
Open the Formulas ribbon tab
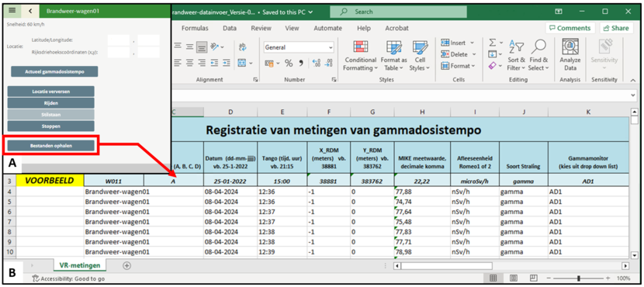(195, 29)
